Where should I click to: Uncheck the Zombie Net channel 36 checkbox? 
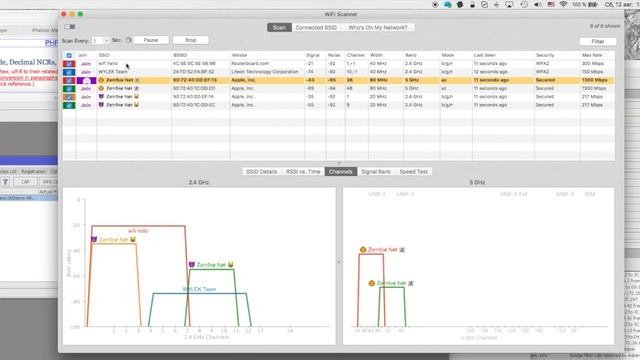(x=69, y=80)
